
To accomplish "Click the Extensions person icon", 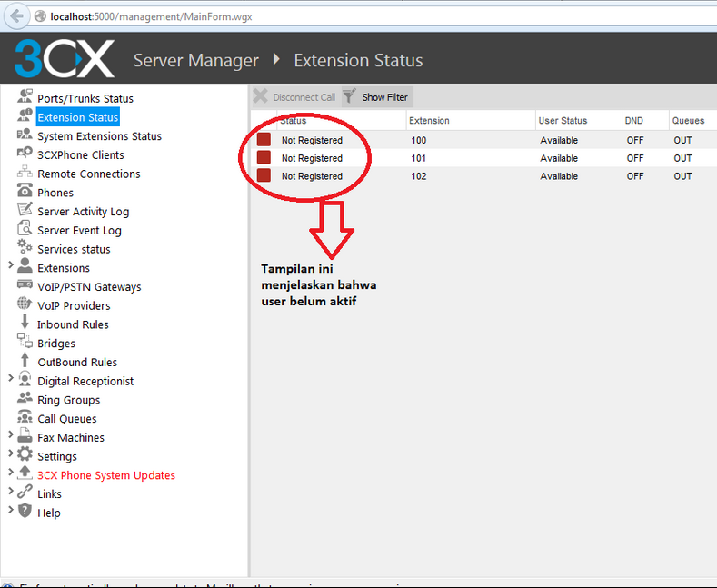I will click(x=25, y=265).
